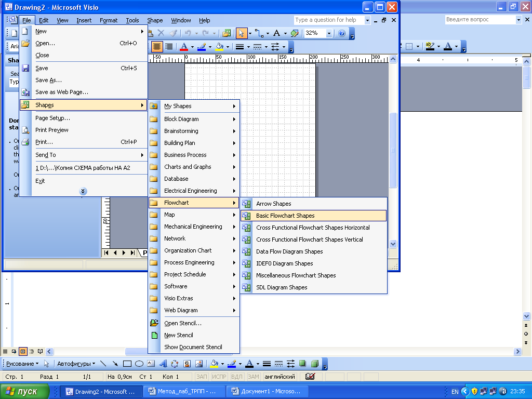Open recent file Копия СХЕМА работы НА А2
532x399 pixels.
(84, 168)
